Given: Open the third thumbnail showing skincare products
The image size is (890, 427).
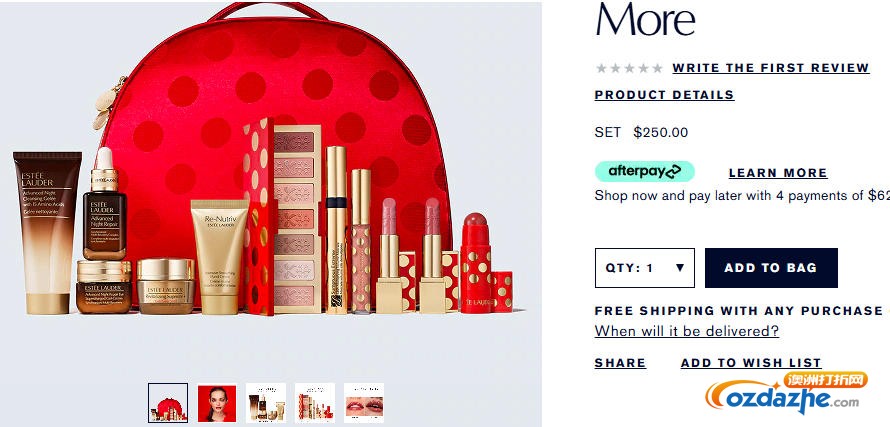Looking at the screenshot, I should click(x=266, y=403).
